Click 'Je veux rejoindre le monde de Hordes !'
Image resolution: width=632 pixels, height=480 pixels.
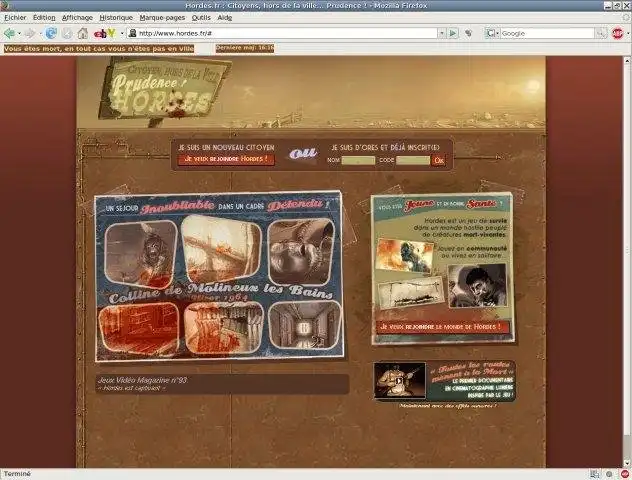coord(441,327)
